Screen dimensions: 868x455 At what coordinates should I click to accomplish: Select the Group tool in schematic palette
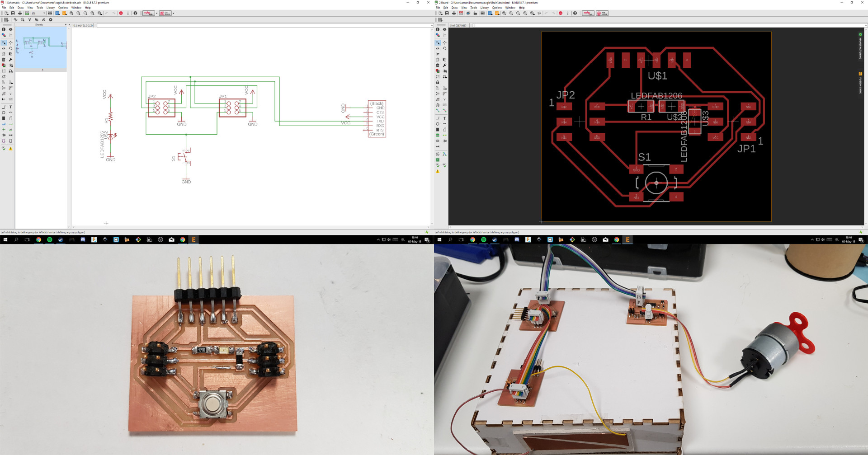[x=4, y=43]
